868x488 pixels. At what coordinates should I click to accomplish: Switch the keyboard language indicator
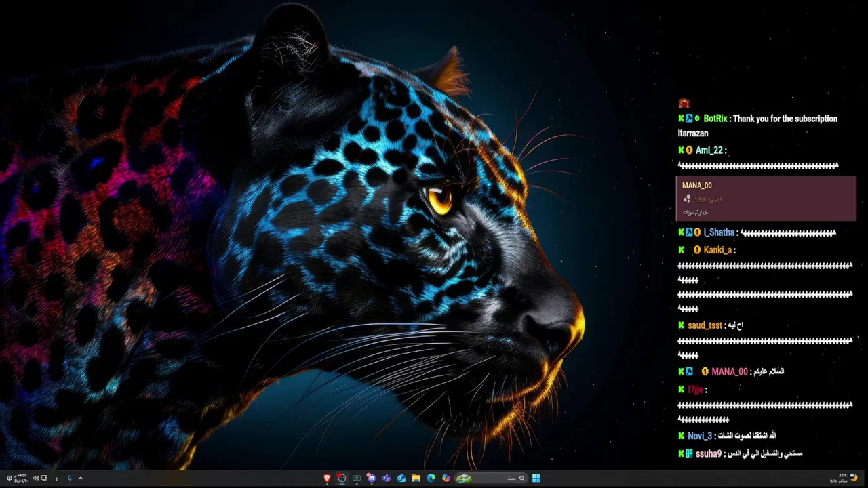coord(57,479)
